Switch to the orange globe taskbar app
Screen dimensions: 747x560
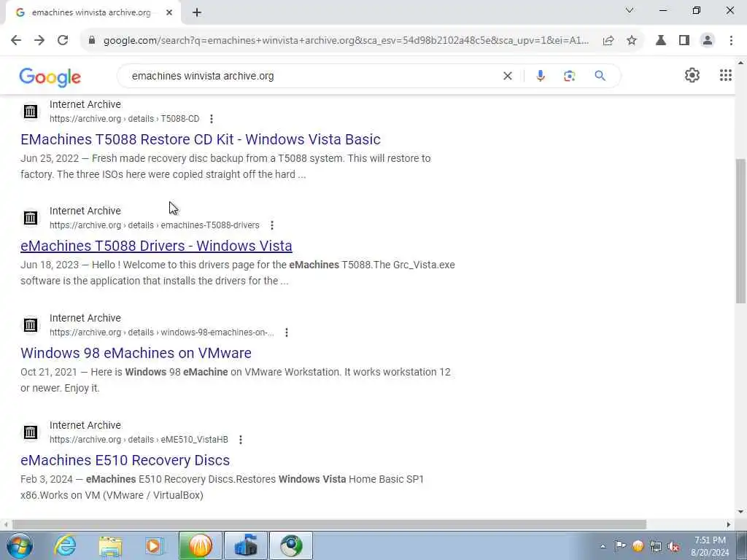(x=201, y=545)
